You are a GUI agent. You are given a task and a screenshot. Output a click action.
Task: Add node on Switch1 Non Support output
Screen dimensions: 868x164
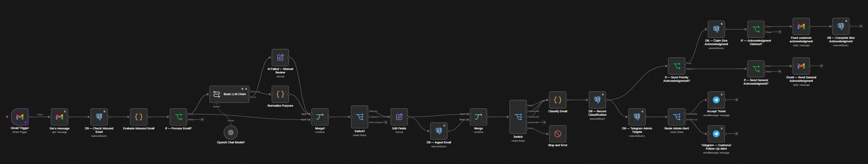point(386,122)
